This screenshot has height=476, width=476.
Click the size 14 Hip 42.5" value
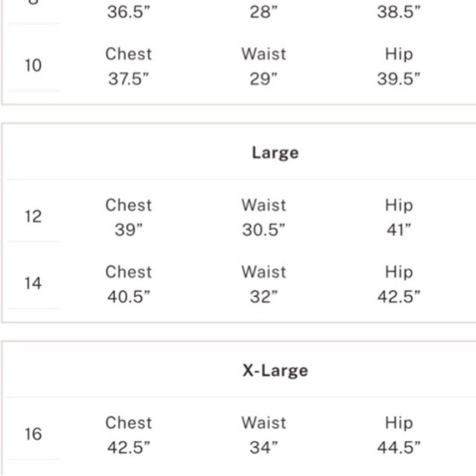pyautogui.click(x=398, y=297)
